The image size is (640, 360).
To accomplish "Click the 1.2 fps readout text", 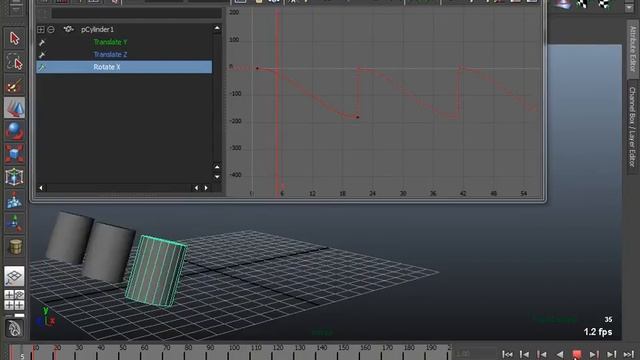I will [598, 332].
